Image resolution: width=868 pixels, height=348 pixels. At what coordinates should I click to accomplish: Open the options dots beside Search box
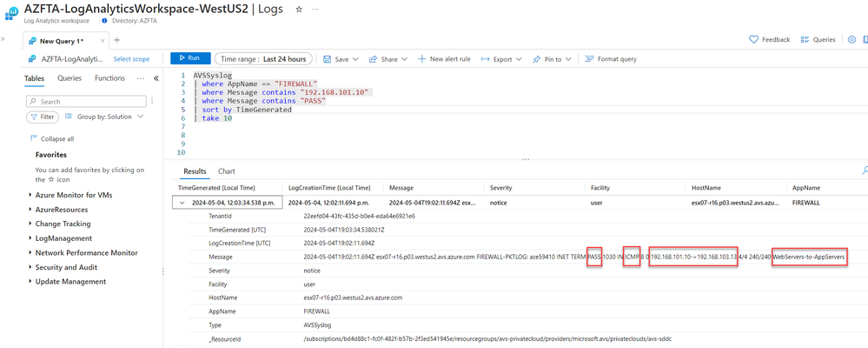coord(152,102)
